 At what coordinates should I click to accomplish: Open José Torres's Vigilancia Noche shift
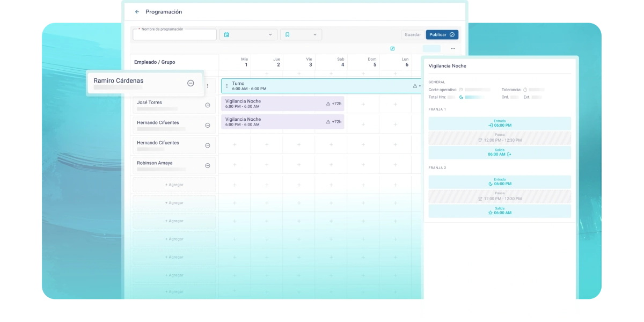[x=282, y=104]
